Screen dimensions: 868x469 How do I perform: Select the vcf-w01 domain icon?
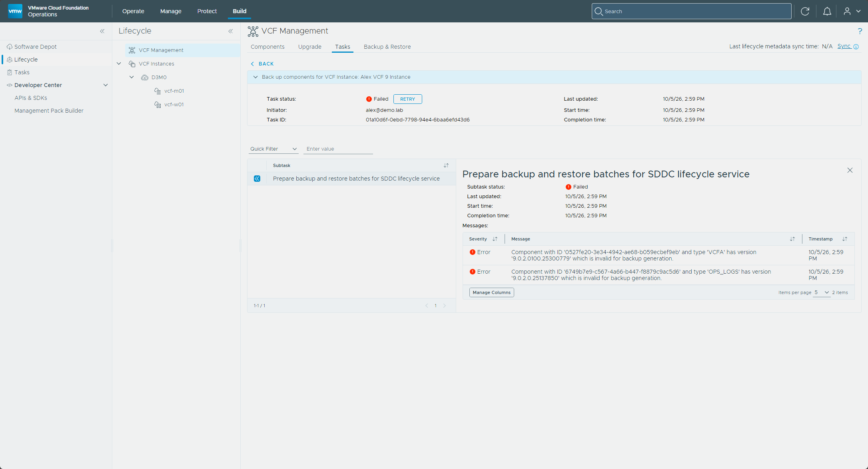158,105
